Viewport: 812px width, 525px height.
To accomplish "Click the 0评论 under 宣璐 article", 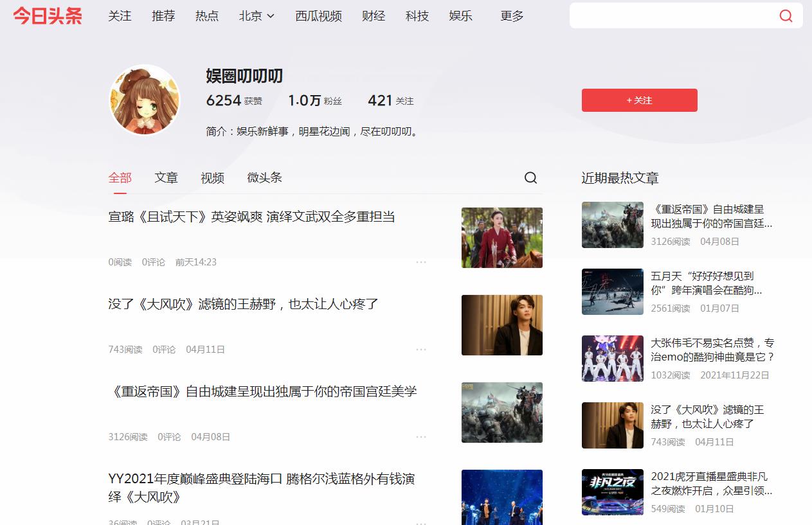I will [154, 262].
